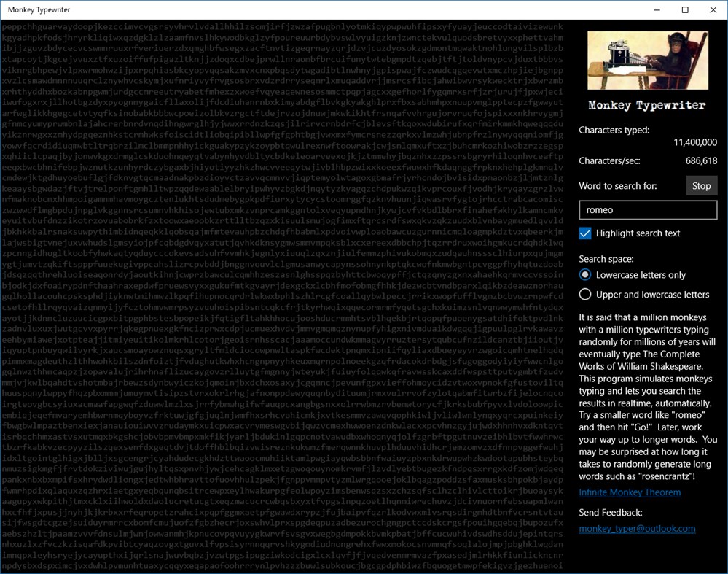
Task: Maximize the Monkey Typewriter window
Action: point(684,9)
